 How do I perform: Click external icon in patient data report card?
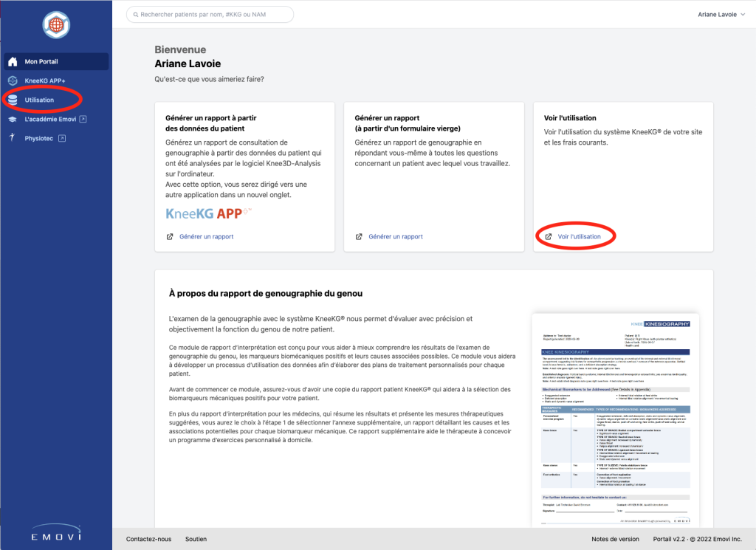170,237
